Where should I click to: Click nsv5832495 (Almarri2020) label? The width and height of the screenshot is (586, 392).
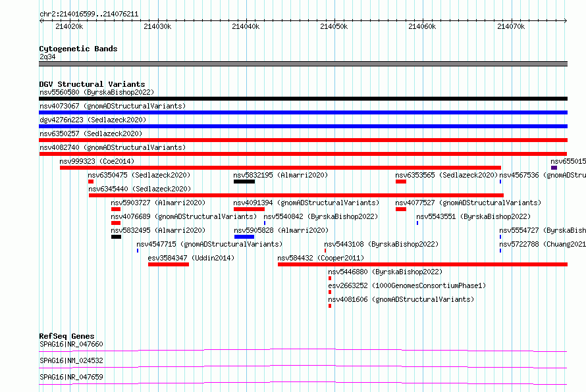click(158, 230)
